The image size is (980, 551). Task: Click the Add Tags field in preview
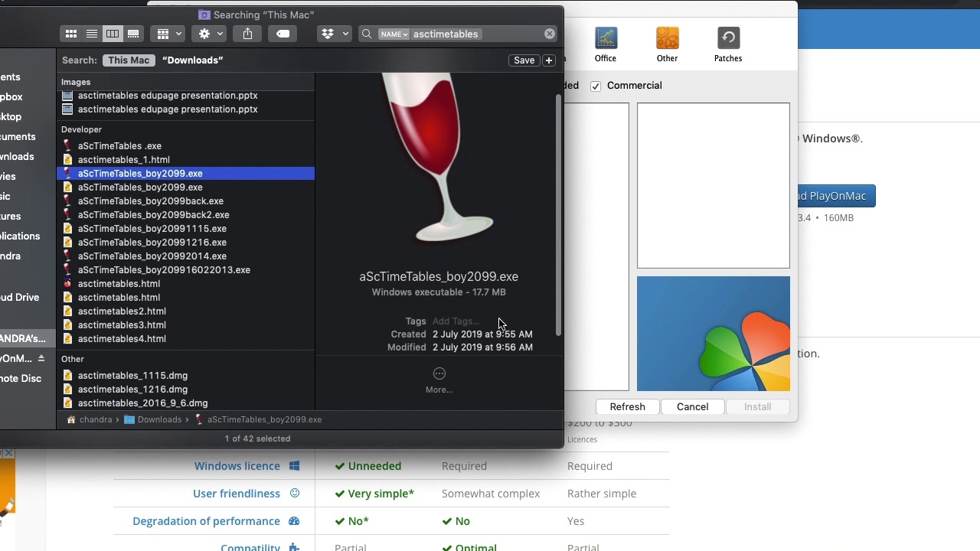coord(456,321)
